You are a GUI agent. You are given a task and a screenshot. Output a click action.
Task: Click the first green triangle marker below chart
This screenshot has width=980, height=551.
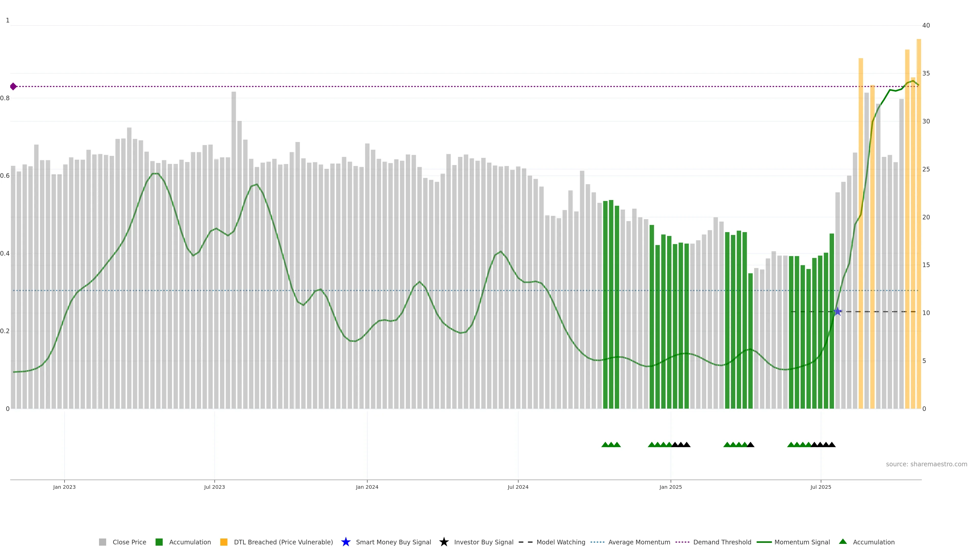click(605, 445)
